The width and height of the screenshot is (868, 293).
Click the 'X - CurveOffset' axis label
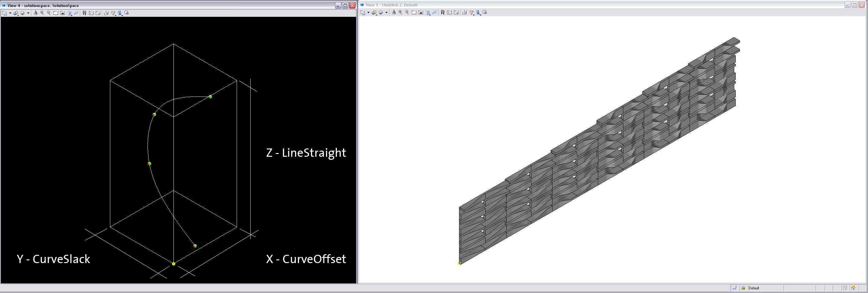(x=306, y=259)
